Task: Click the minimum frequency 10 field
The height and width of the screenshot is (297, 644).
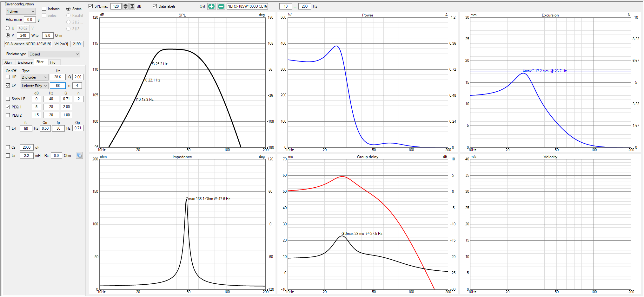Action: [x=286, y=6]
